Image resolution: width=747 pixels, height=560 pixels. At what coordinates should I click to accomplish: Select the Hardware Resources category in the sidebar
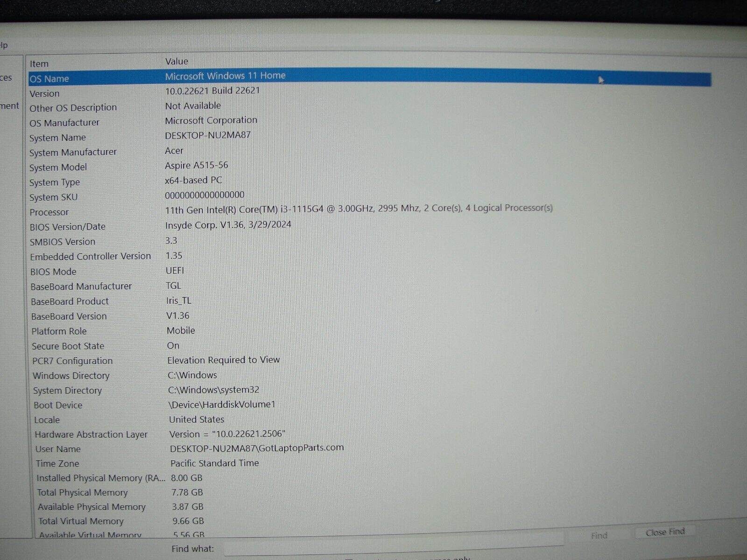point(7,77)
